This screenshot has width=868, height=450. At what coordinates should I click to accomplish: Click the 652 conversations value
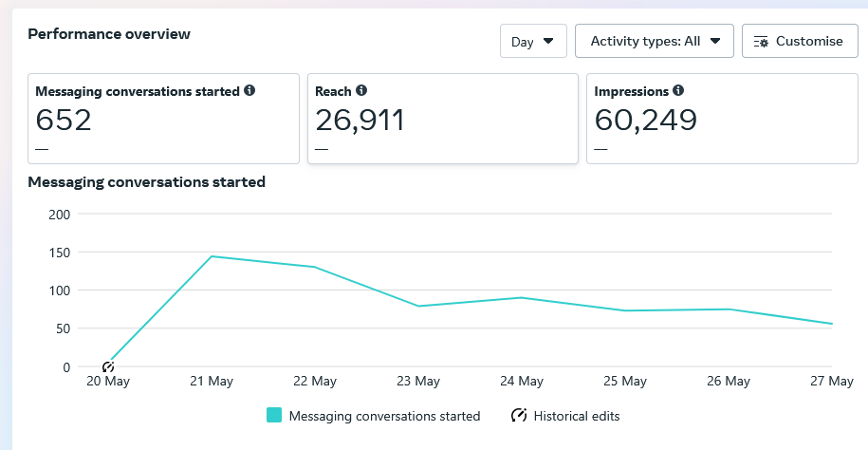pos(64,121)
